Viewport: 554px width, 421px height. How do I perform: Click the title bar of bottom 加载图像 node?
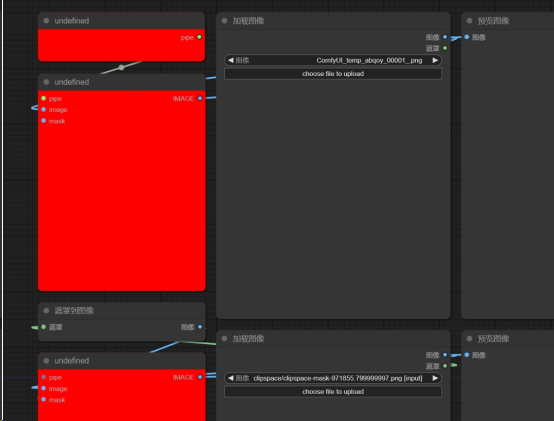pos(333,339)
